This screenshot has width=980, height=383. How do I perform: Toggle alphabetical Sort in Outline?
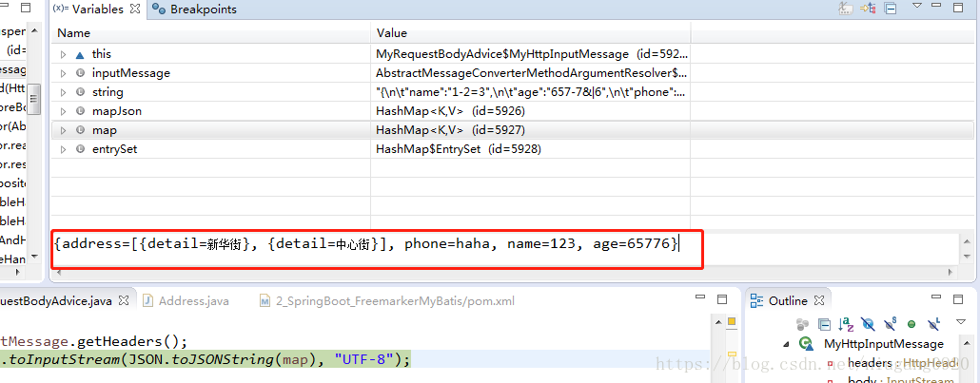[847, 324]
